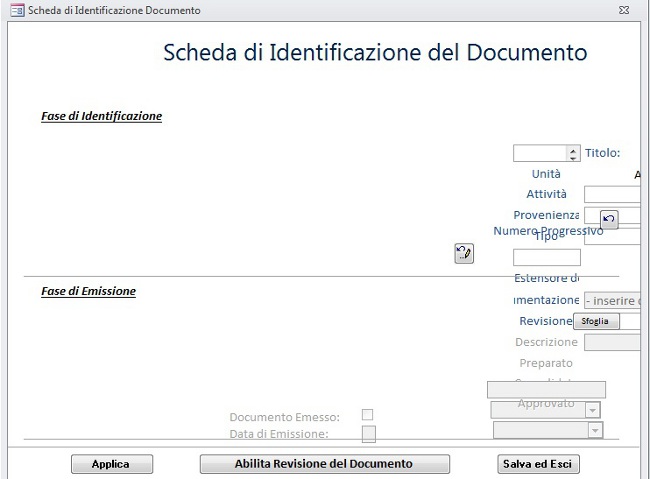
Task: Close the Scheda di Identificazione window
Action: click(x=623, y=10)
